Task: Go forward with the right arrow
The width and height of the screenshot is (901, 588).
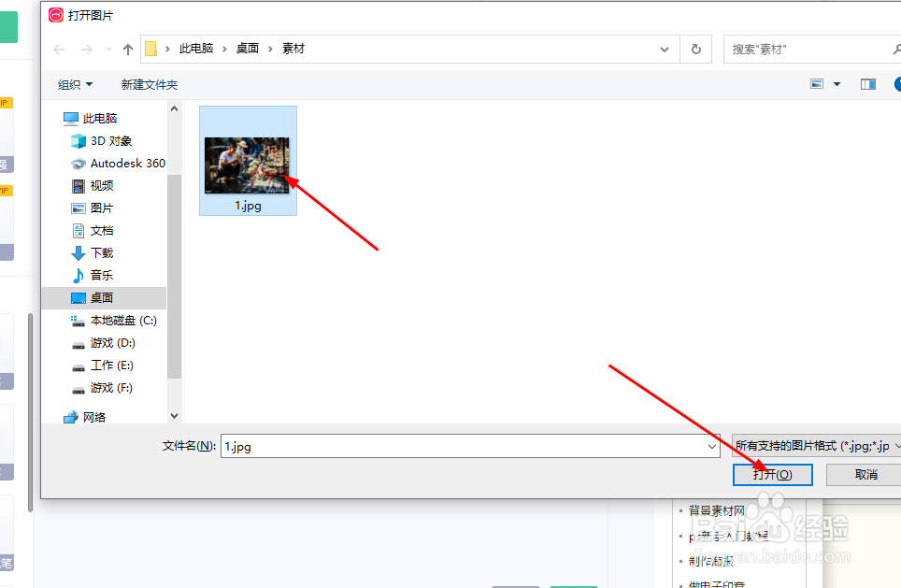Action: pos(87,50)
